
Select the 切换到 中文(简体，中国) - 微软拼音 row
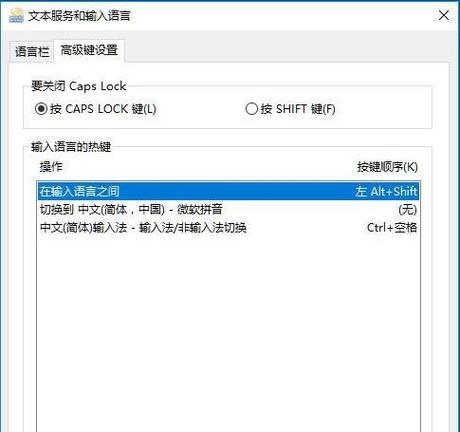[229, 209]
